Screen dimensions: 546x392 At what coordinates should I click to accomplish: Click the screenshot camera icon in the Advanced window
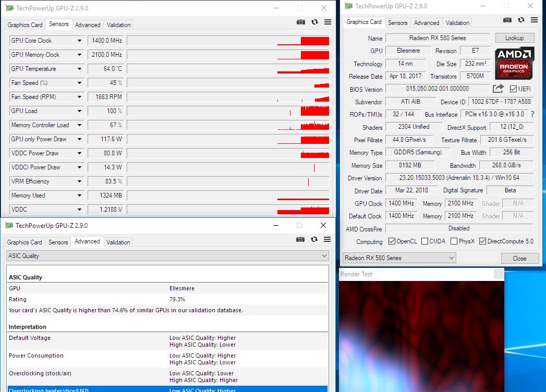[x=300, y=239]
